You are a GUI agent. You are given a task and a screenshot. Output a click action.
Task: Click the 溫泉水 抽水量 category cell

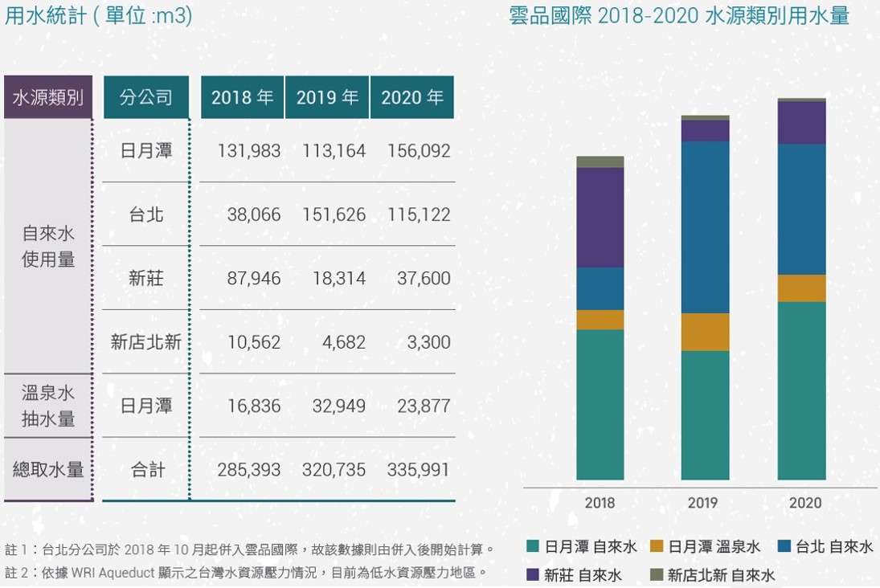pyautogui.click(x=48, y=406)
